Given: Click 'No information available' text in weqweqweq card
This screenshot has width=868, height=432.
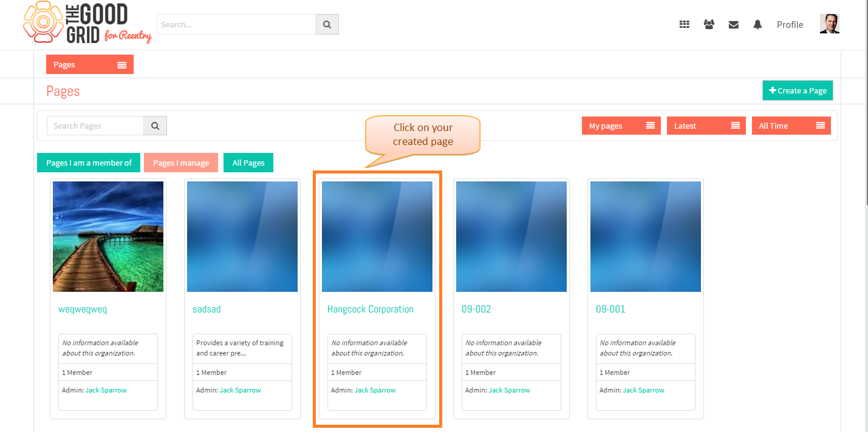Looking at the screenshot, I should (x=100, y=348).
